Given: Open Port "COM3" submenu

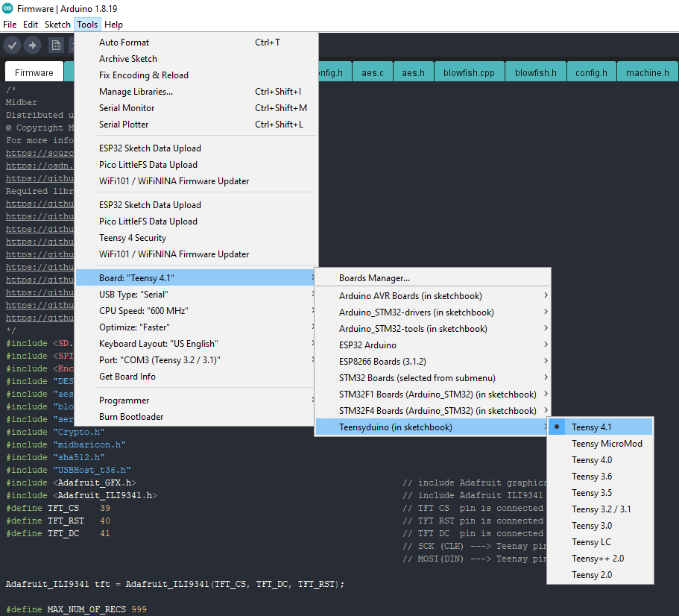Looking at the screenshot, I should 196,360.
